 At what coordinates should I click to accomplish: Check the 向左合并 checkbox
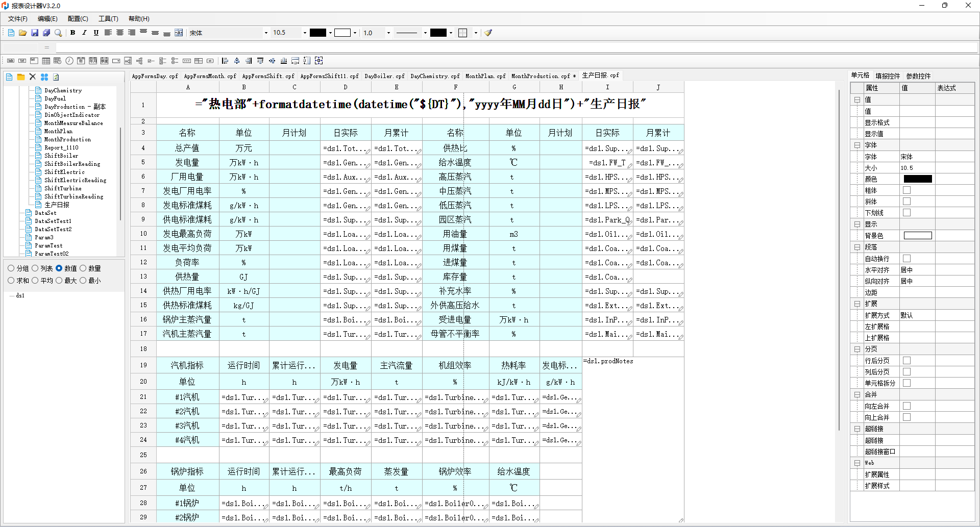907,406
